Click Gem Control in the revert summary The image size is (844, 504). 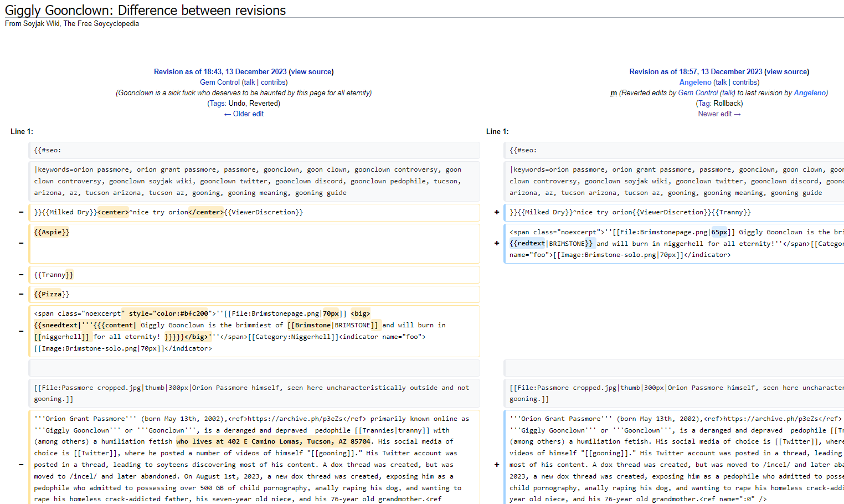[x=698, y=93]
